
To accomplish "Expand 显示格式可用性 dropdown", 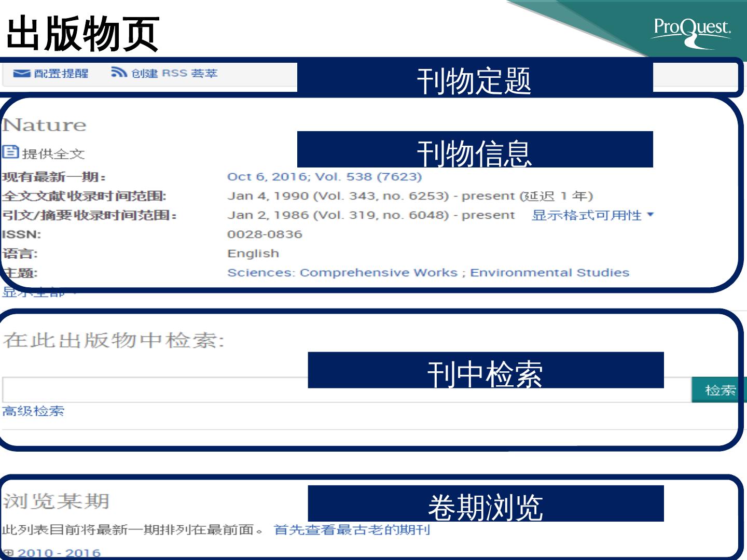I will [x=592, y=215].
